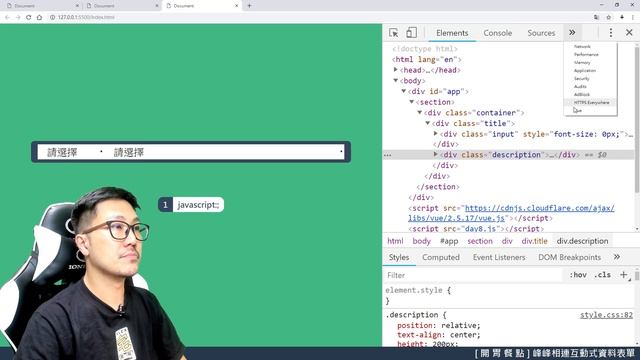
Task: Click the position: relative declaration
Action: tap(439, 325)
